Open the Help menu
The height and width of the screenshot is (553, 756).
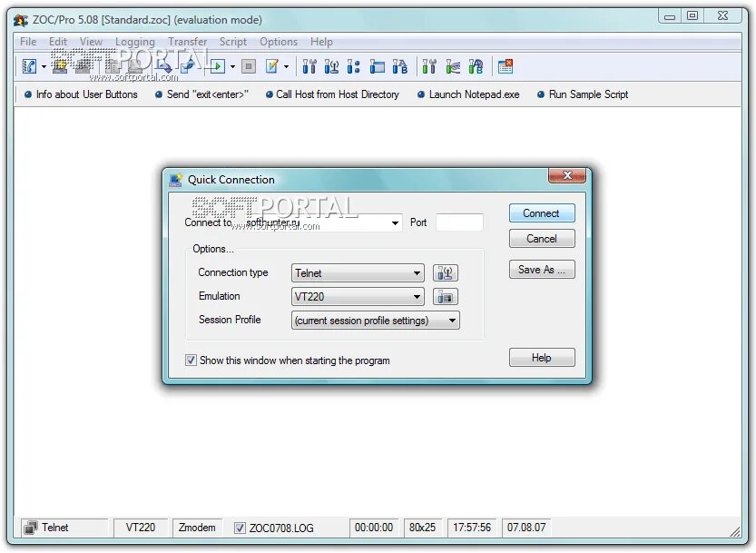(x=321, y=42)
